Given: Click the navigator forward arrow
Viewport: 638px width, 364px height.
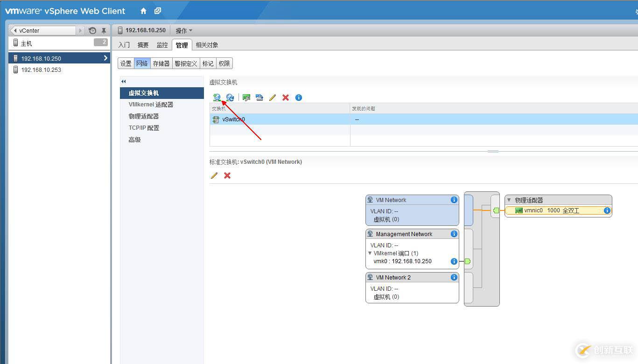Looking at the screenshot, I should (80, 30).
